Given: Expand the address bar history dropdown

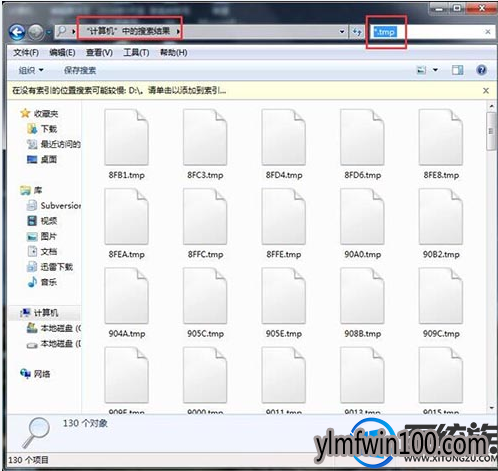Looking at the screenshot, I should click(x=342, y=32).
